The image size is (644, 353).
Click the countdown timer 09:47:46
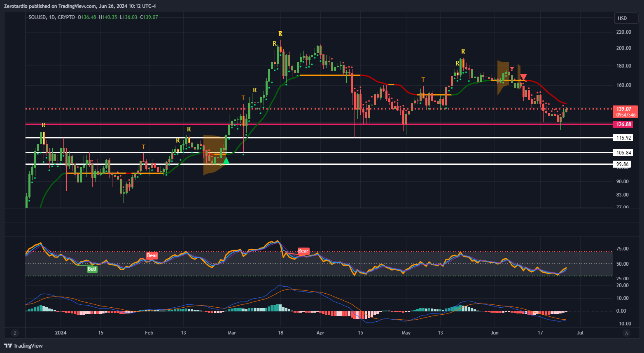pos(626,115)
